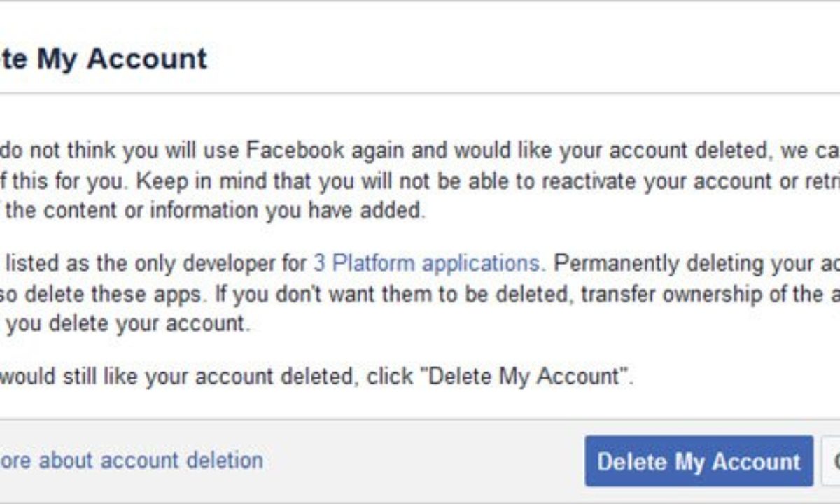Click the word Facebook in the first paragraph

[295, 150]
